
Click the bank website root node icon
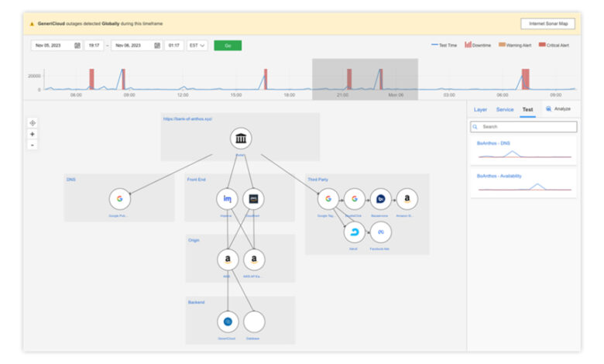point(241,139)
